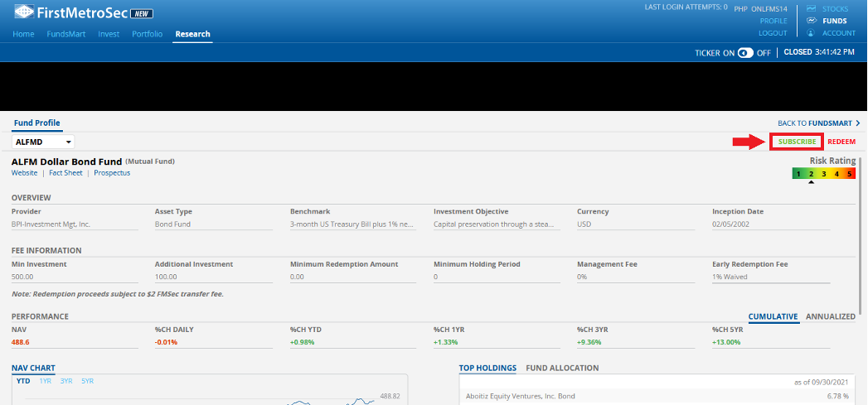Screen dimensions: 868x405
Task: Select the Fund Profile tab
Action: [x=36, y=123]
